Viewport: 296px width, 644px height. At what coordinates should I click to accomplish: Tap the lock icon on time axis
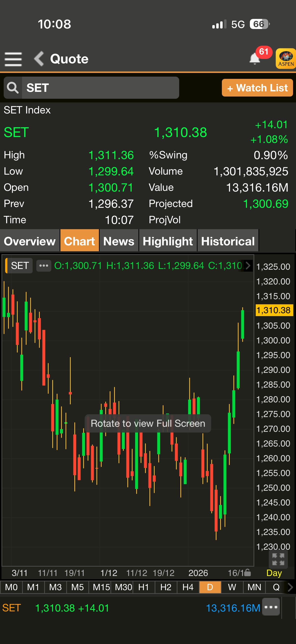[x=247, y=573]
